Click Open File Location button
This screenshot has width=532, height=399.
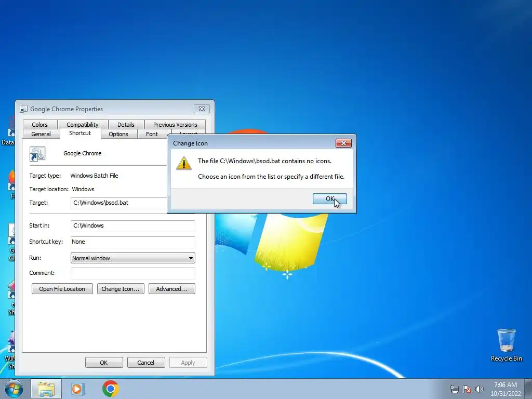pos(62,289)
